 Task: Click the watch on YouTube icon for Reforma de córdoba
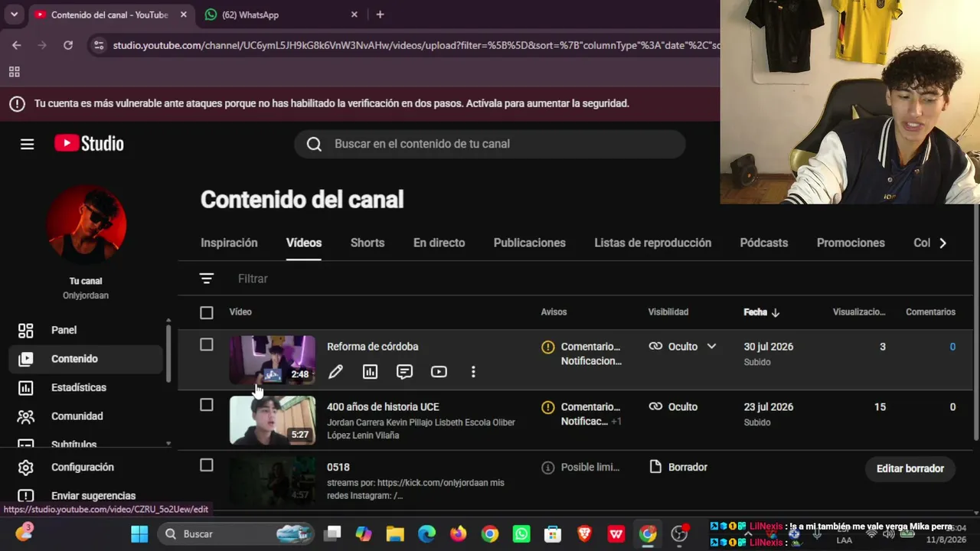point(439,372)
